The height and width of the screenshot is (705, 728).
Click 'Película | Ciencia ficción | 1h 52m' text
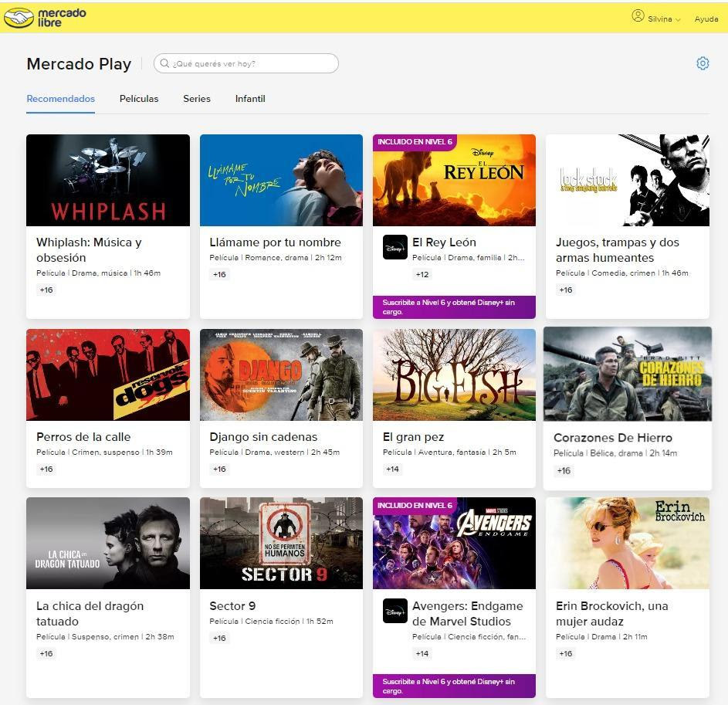pyautogui.click(x=271, y=621)
